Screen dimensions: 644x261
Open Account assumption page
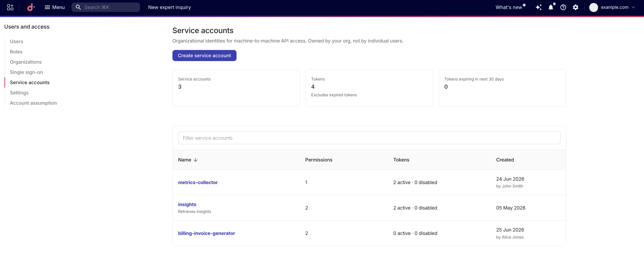(x=34, y=103)
